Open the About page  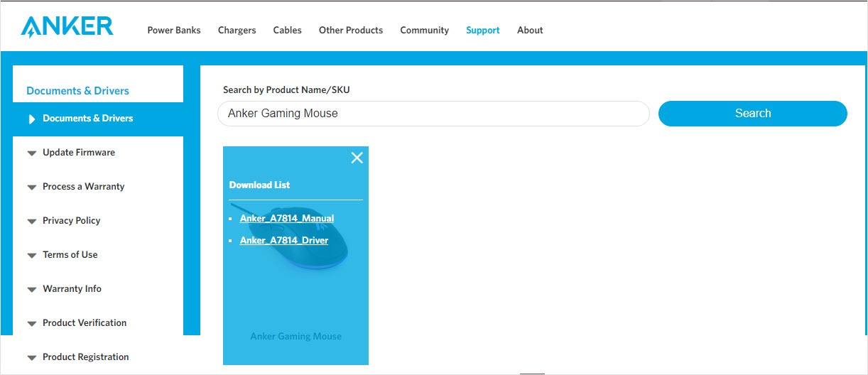pyautogui.click(x=530, y=31)
